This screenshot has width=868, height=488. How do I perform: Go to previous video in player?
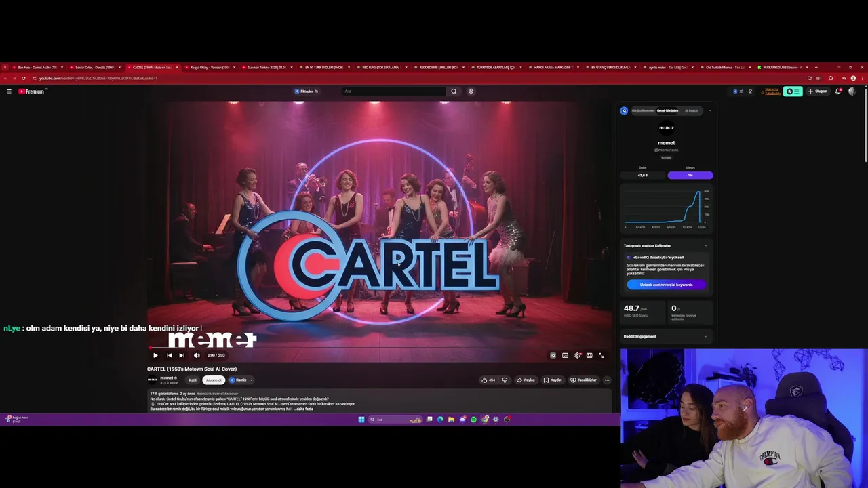(x=169, y=355)
